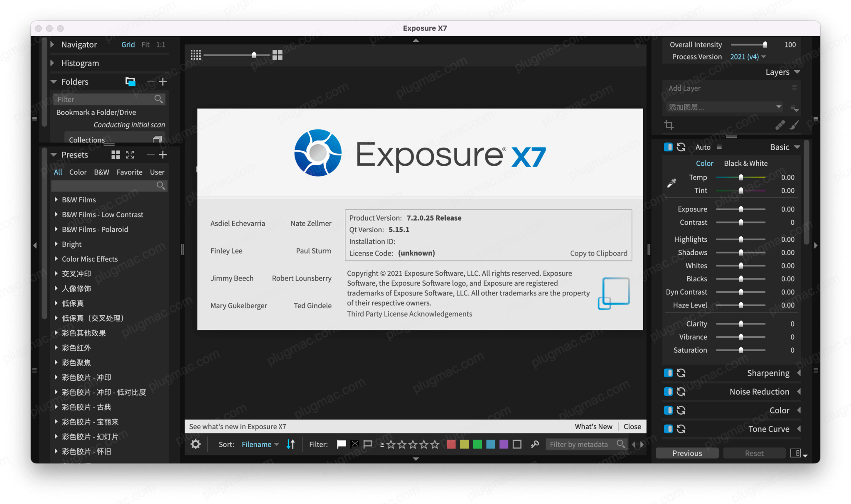
Task: Click Bookmark a Folder/Drive
Action: (96, 112)
